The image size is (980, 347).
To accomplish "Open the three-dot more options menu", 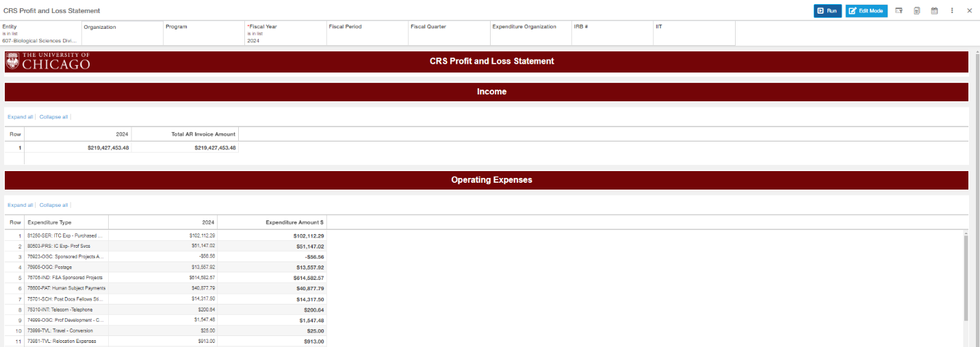I will [x=952, y=11].
